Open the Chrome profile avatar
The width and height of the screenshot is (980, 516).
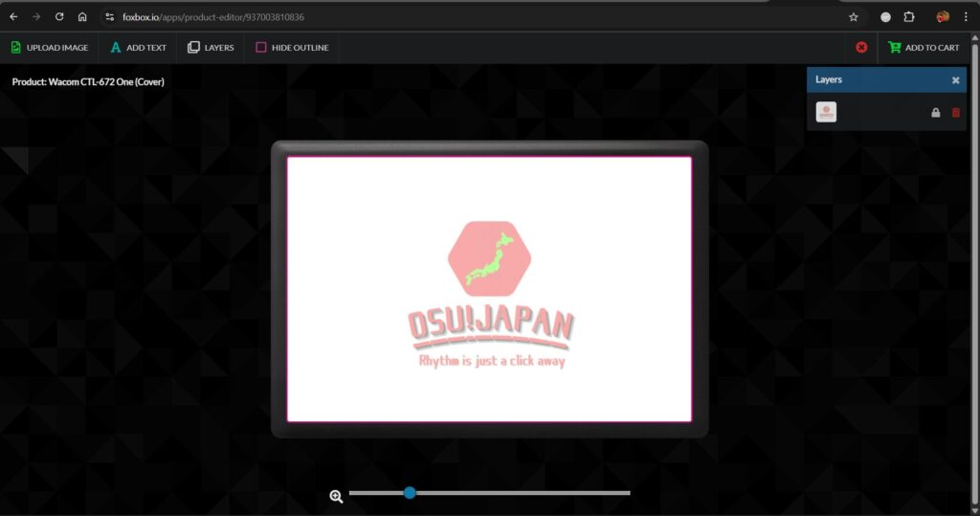(942, 17)
